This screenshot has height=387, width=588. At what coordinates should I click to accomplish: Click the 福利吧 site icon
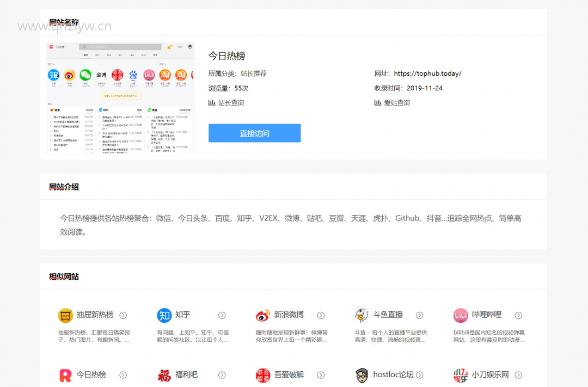(x=164, y=375)
